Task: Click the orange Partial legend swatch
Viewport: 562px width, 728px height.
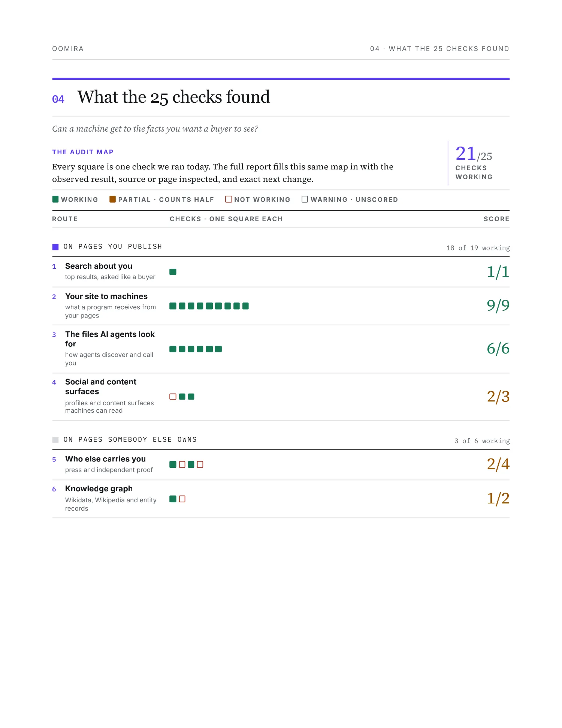Action: (112, 199)
